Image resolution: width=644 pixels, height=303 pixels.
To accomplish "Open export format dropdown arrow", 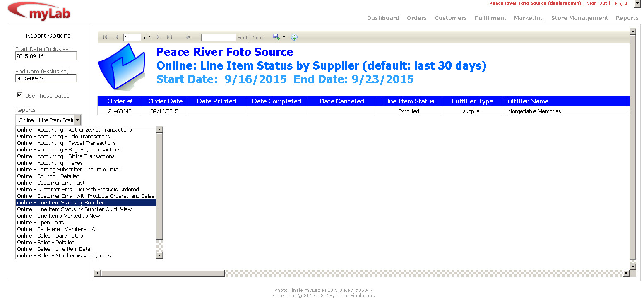I will pyautogui.click(x=284, y=37).
